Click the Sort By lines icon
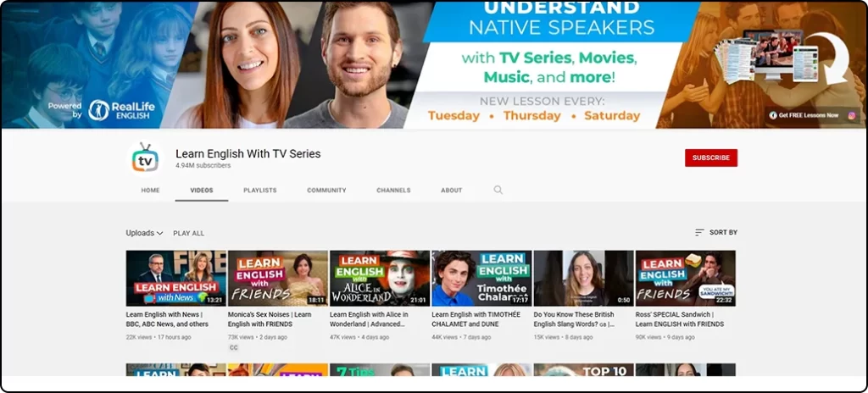The height and width of the screenshot is (393, 868). pyautogui.click(x=699, y=232)
